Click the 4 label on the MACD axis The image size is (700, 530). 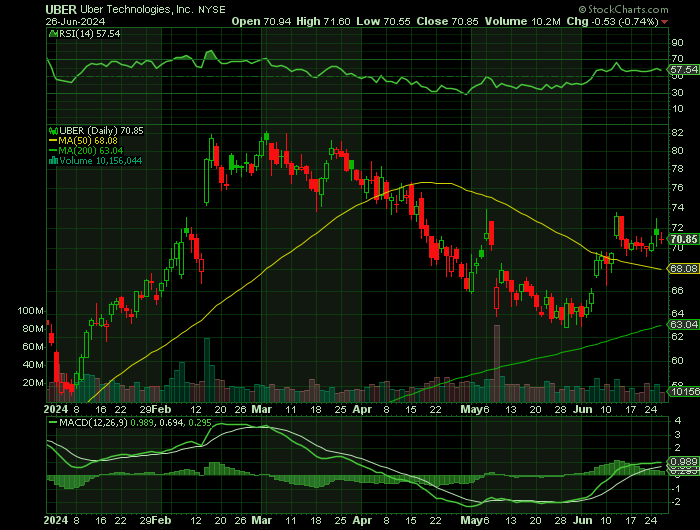[x=678, y=421]
